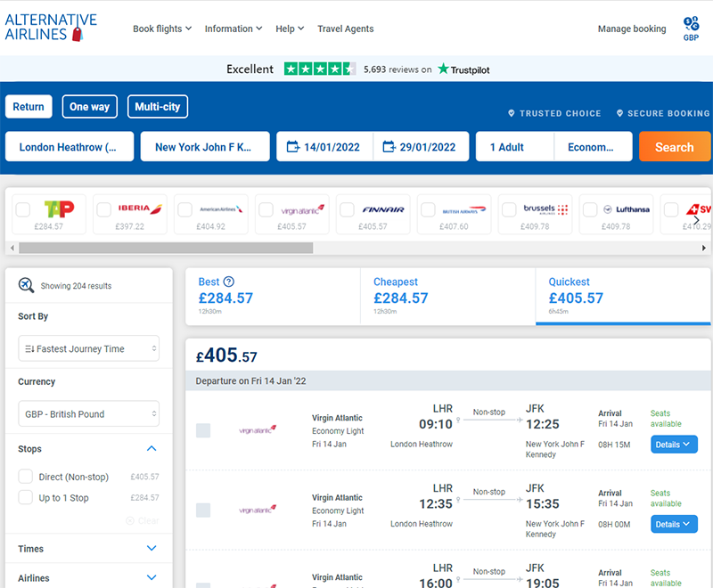Click the London Heathrow origin field
713x588 pixels.
point(70,147)
